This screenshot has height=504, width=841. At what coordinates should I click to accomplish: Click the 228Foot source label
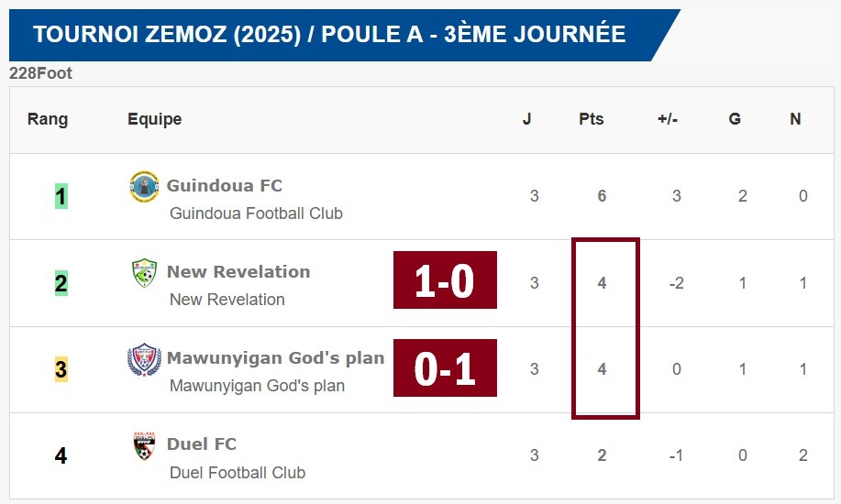(40, 73)
